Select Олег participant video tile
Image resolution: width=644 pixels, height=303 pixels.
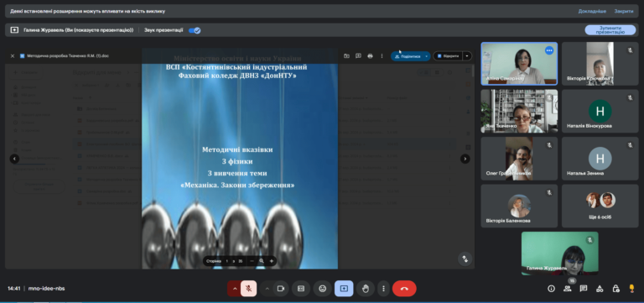point(519,159)
